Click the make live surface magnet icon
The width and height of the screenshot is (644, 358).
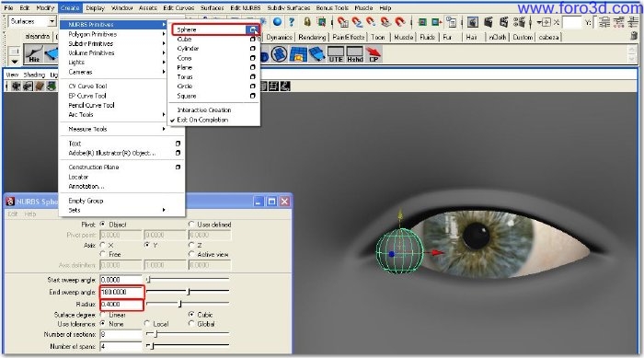399,22
